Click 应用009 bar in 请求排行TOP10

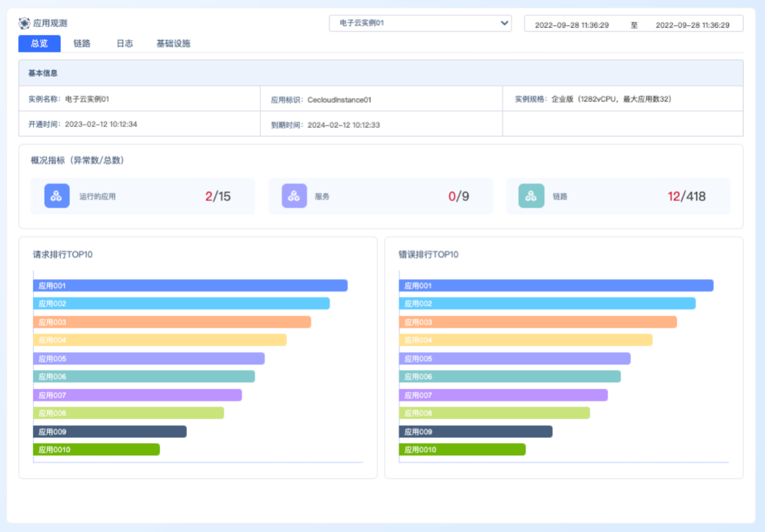(110, 431)
